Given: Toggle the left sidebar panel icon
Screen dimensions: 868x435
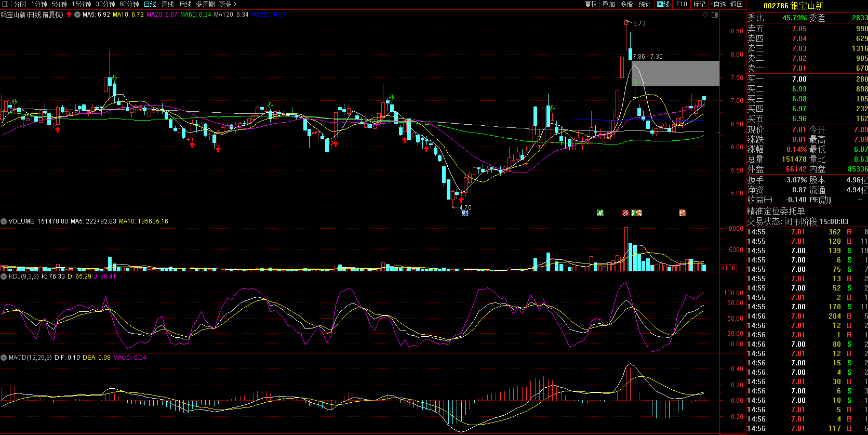Looking at the screenshot, I should point(5,4).
